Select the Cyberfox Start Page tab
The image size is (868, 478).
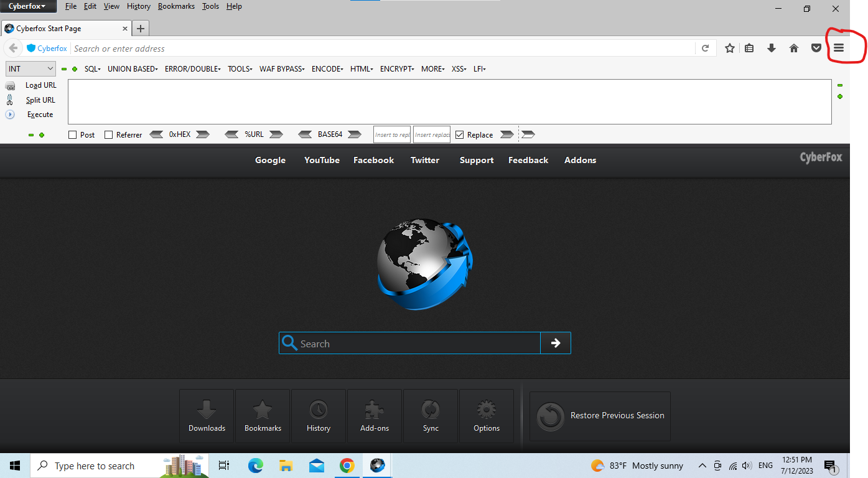[x=65, y=29]
